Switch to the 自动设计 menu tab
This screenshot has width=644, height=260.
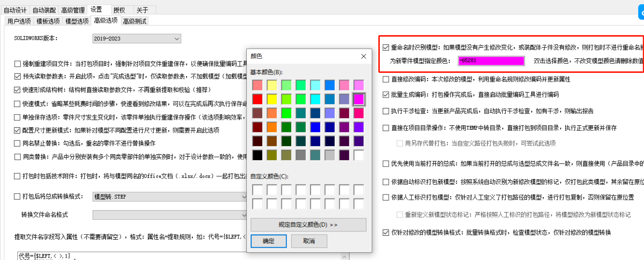pos(15,10)
